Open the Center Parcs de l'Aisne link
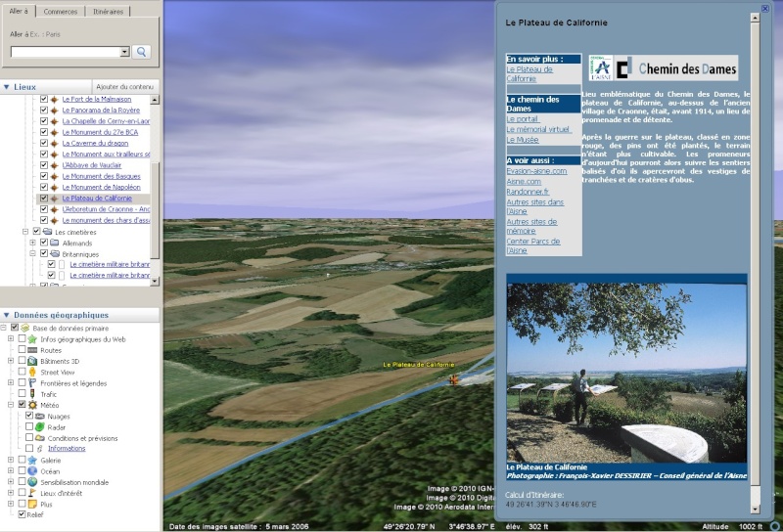 (x=532, y=246)
